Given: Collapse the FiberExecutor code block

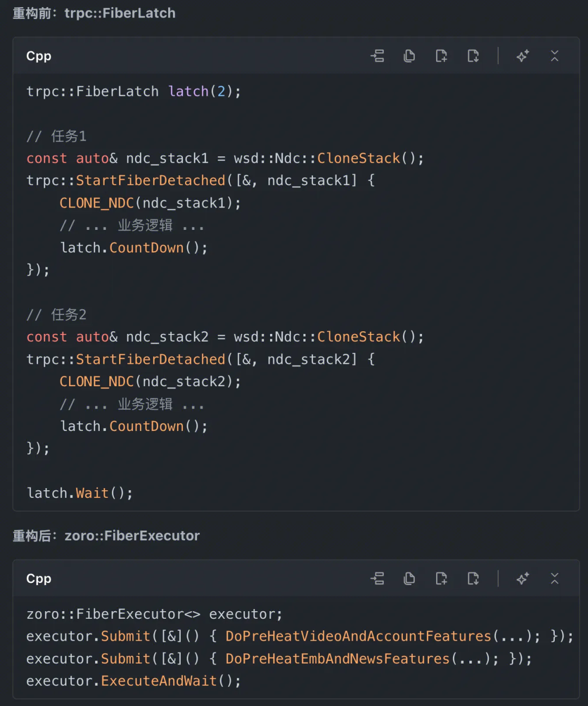Looking at the screenshot, I should [554, 579].
